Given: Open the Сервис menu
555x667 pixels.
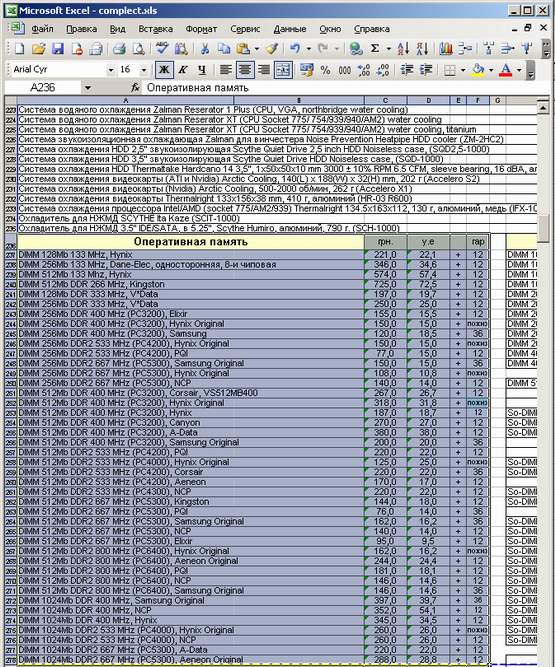Looking at the screenshot, I should [x=245, y=29].
